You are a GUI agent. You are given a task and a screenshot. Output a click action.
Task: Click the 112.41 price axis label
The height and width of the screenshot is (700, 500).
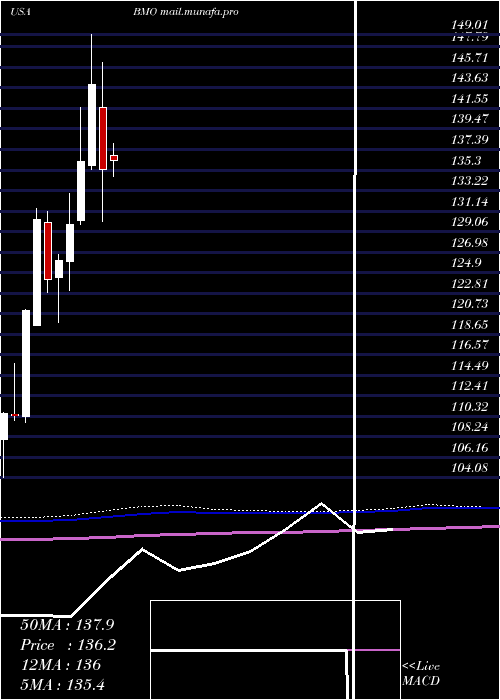[x=469, y=386]
